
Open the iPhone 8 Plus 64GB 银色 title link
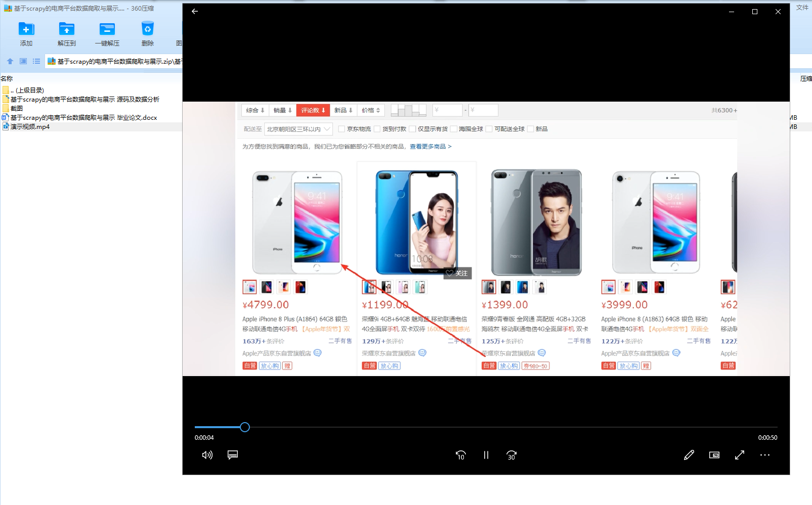pyautogui.click(x=296, y=324)
